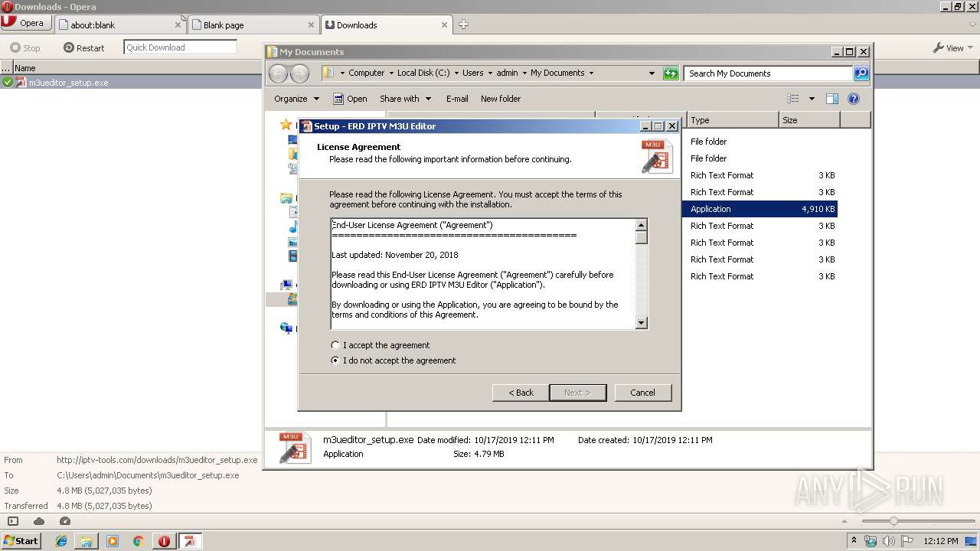Click the M3U installer logo image
The height and width of the screenshot is (551, 980).
(657, 156)
